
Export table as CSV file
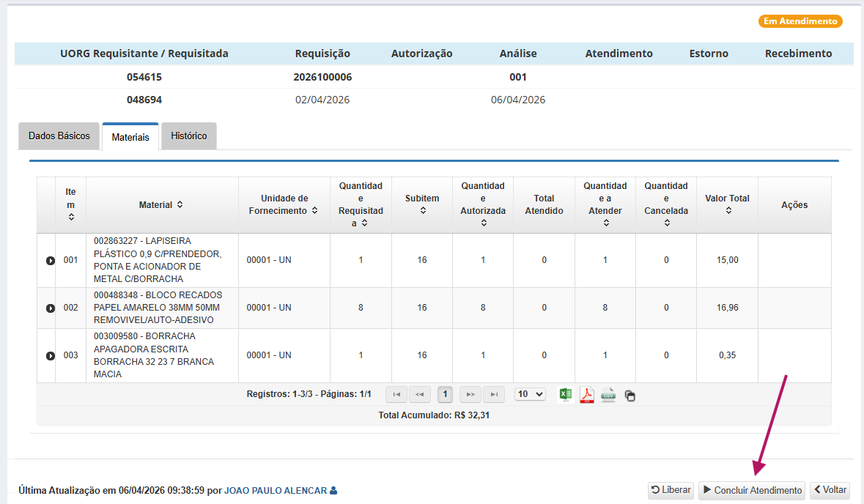[608, 395]
